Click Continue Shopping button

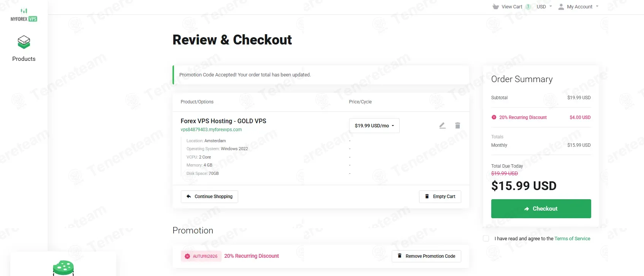coord(209,197)
